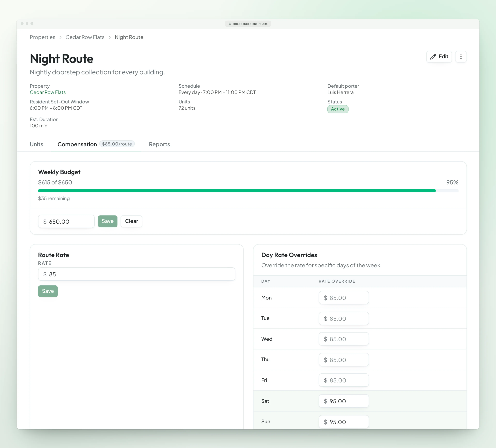Click the '$615 of $650' text
Image resolution: width=496 pixels, height=448 pixels.
[55, 182]
